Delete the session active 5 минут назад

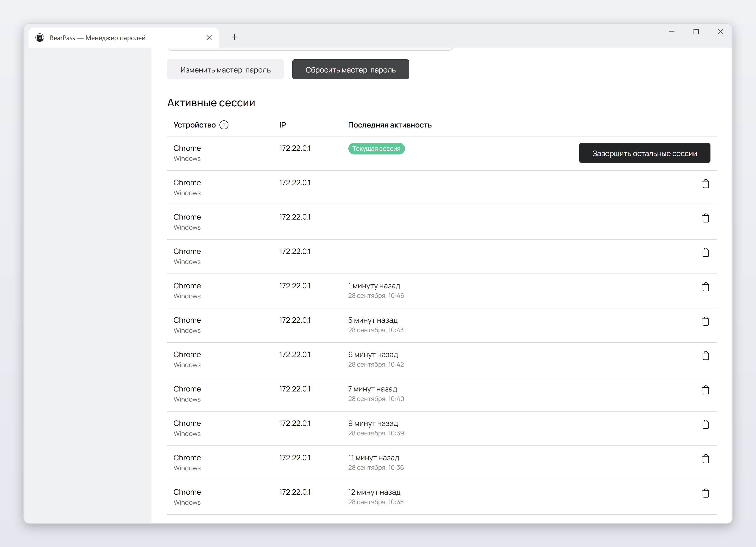point(706,321)
